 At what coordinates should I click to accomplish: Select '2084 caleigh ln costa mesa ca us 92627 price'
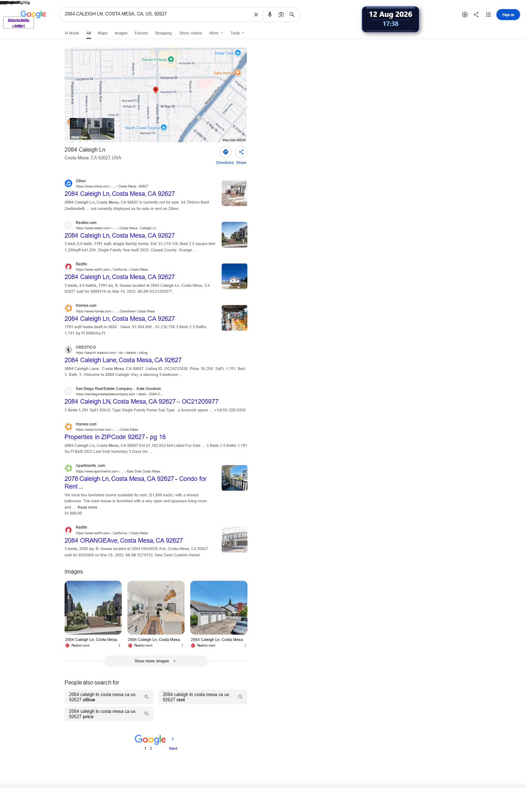[x=109, y=714]
